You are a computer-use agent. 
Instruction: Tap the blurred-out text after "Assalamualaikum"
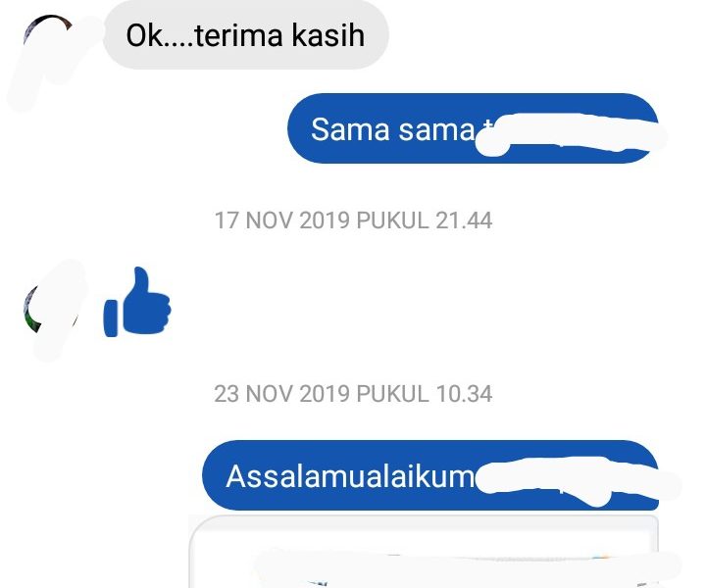(x=579, y=481)
